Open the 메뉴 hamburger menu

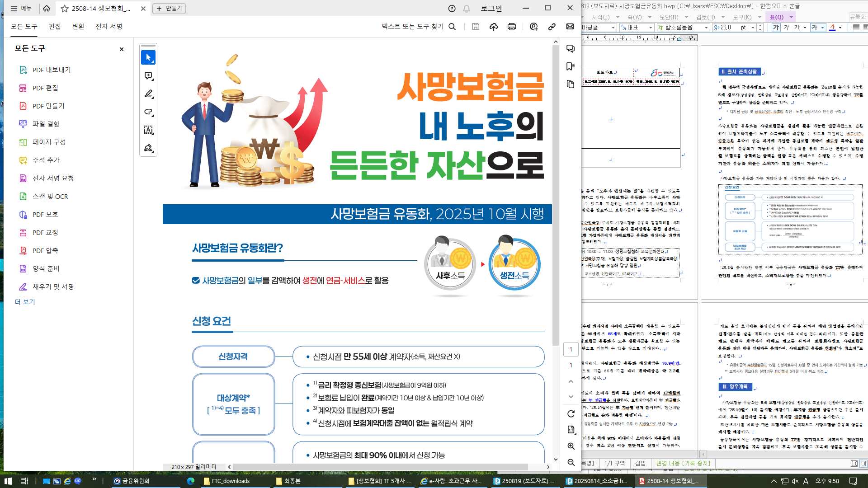coord(20,8)
